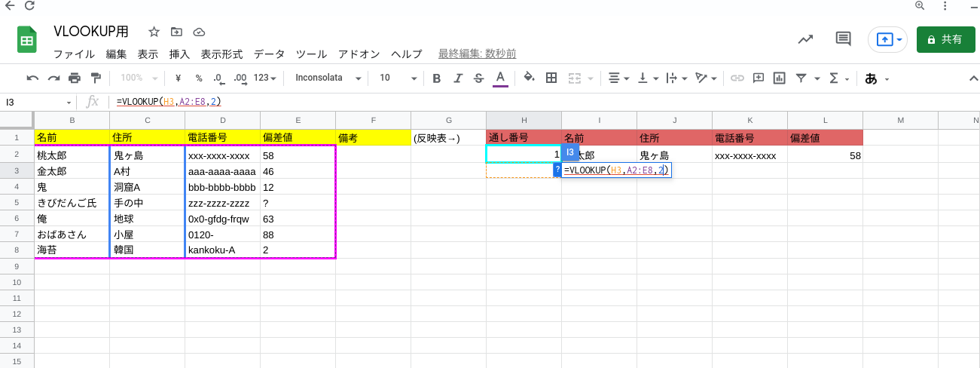
Task: Click the formula help ? badge
Action: pyautogui.click(x=557, y=170)
